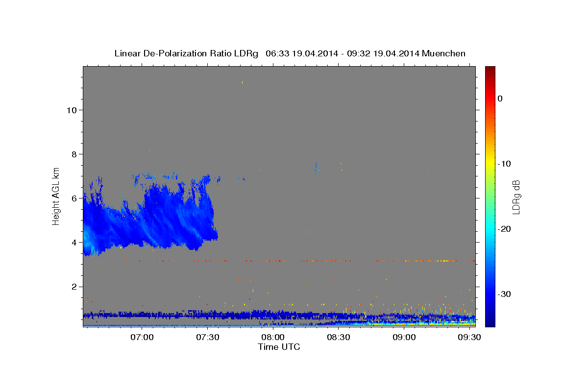Click the height tick label 6
Screen dimensions: 588x392
pos(73,198)
